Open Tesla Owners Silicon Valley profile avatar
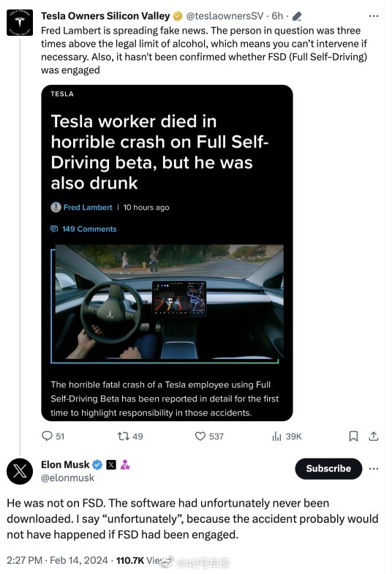This screenshot has height=574, width=392. (x=20, y=23)
